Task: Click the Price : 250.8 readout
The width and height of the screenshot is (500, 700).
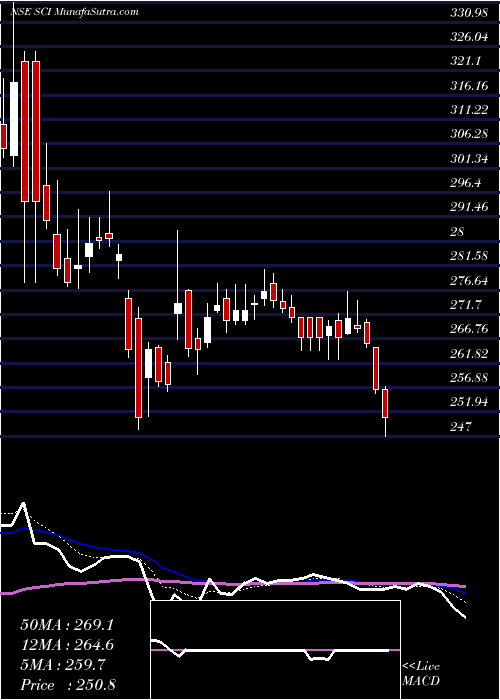Action: coord(68,685)
